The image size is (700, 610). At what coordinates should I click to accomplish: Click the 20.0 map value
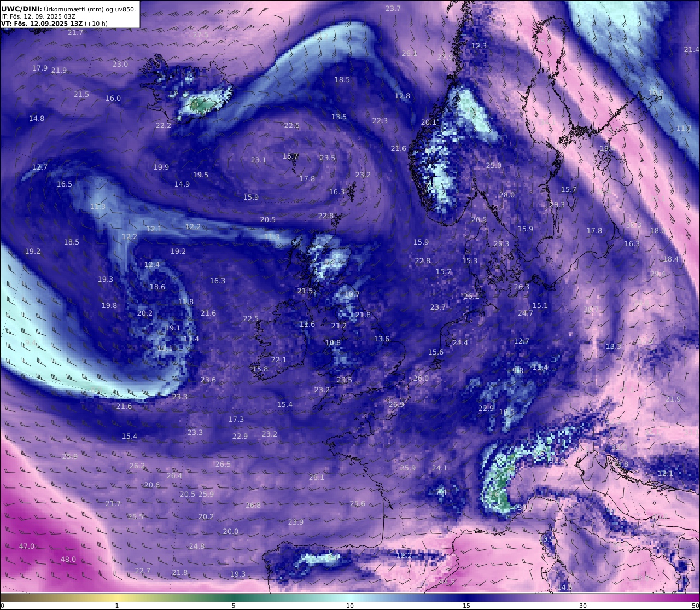pos(231,532)
